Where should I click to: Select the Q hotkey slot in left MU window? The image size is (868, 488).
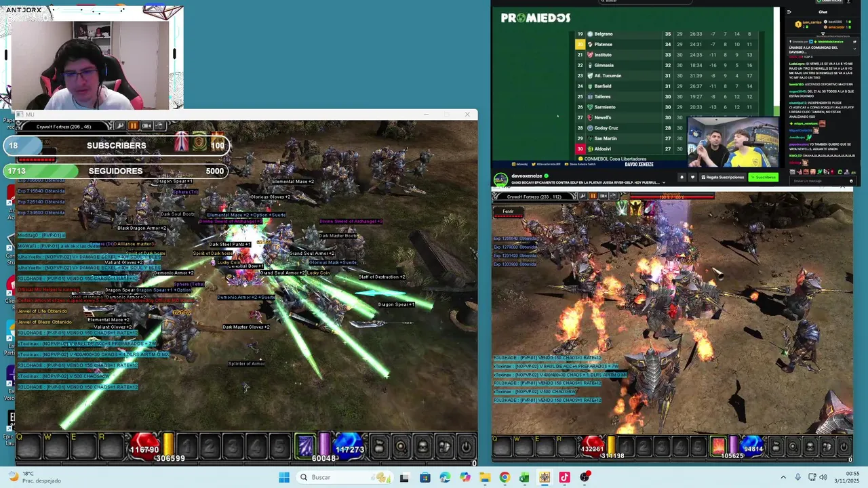(28, 447)
